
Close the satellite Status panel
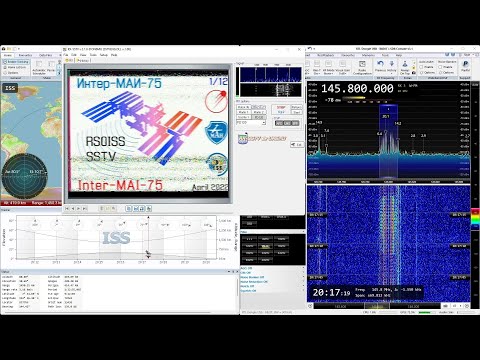pyautogui.click(x=237, y=272)
